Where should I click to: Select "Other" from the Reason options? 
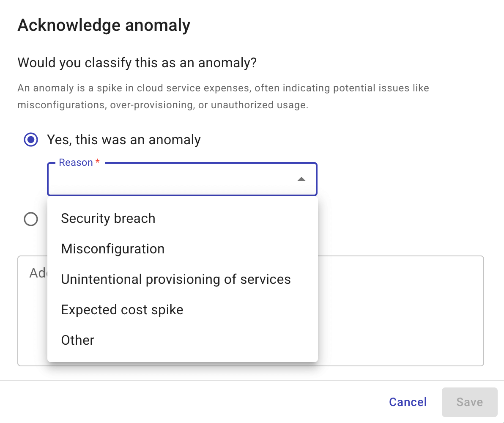click(x=78, y=340)
